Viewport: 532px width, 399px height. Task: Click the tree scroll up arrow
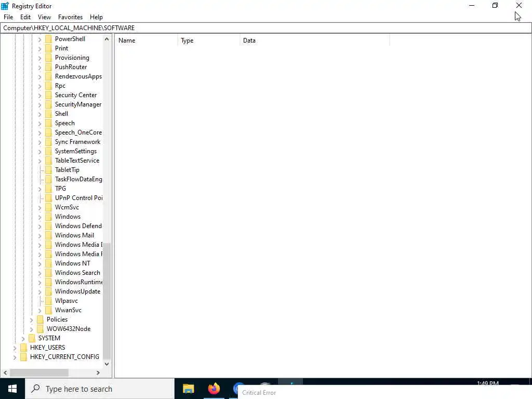[107, 39]
